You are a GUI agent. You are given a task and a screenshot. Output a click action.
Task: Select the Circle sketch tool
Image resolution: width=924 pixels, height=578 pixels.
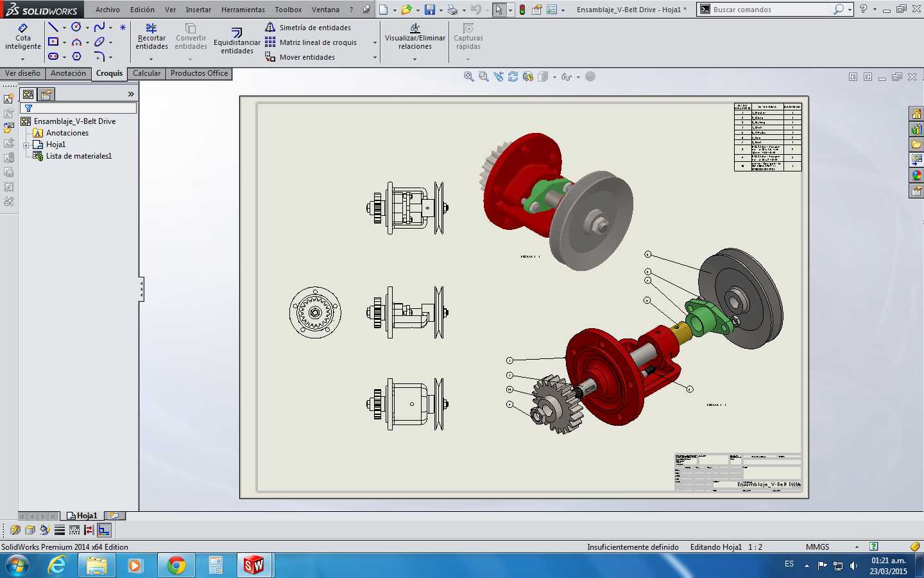pos(76,27)
